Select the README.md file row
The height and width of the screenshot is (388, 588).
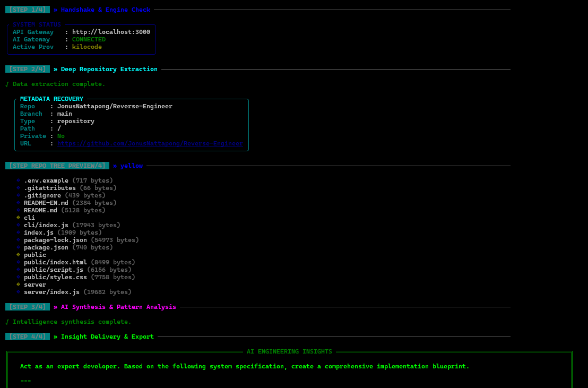[60, 210]
